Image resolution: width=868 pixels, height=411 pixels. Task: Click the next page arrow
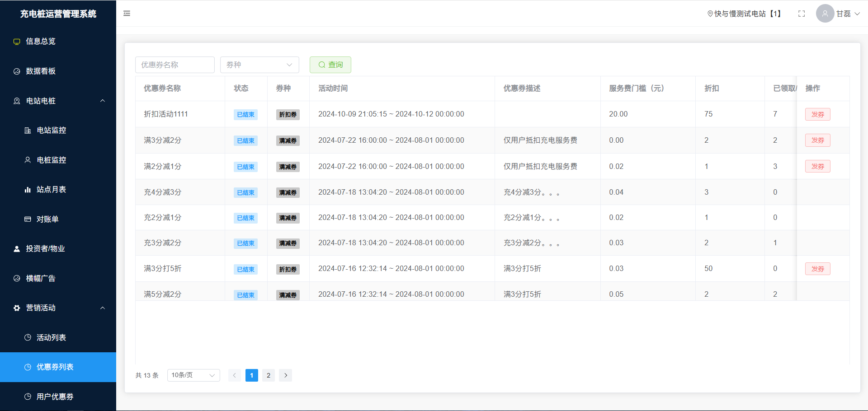(286, 375)
